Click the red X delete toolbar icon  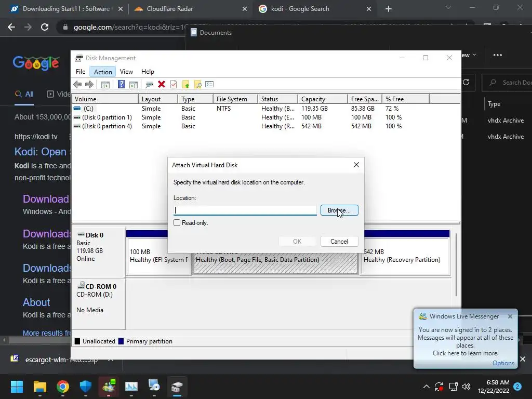click(162, 84)
